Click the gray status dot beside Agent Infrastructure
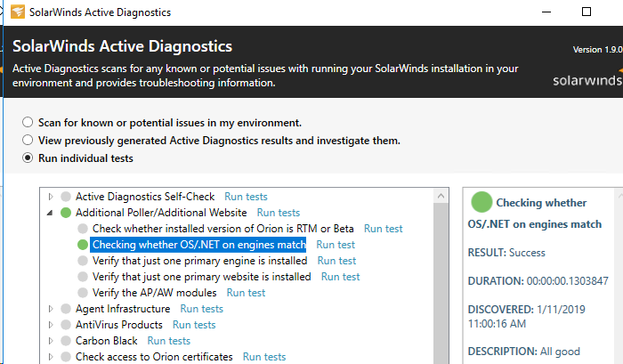Viewport: 623px width, 364px height. (65, 309)
